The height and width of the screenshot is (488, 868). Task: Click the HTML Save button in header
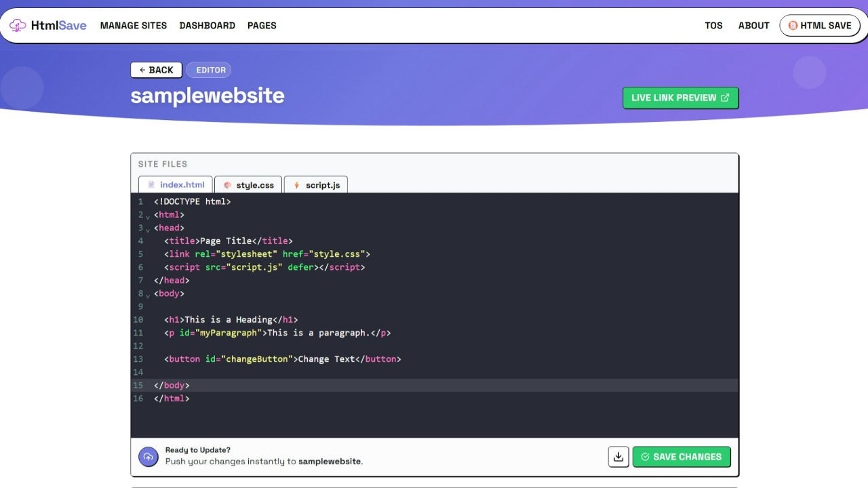[x=820, y=26]
